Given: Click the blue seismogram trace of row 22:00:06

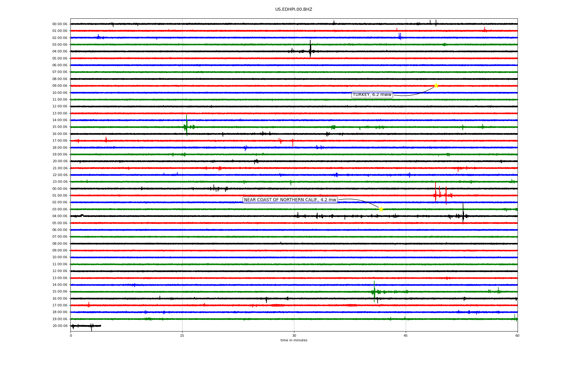Looking at the screenshot, I should [294, 175].
